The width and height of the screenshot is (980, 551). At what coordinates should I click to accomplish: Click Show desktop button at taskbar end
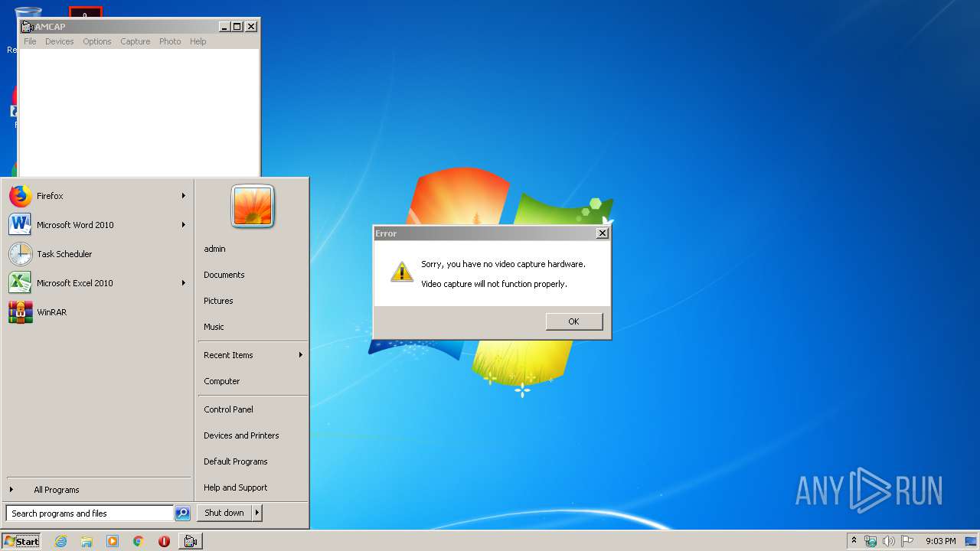coord(972,541)
